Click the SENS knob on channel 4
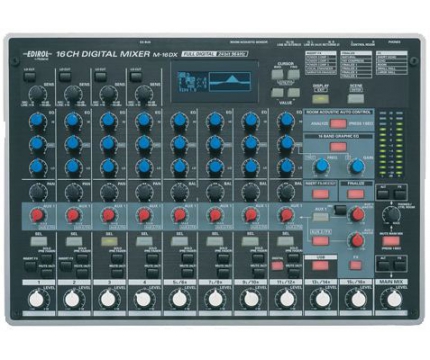Image resolution: width=430 pixels, height=360 pixels. pyautogui.click(x=143, y=94)
